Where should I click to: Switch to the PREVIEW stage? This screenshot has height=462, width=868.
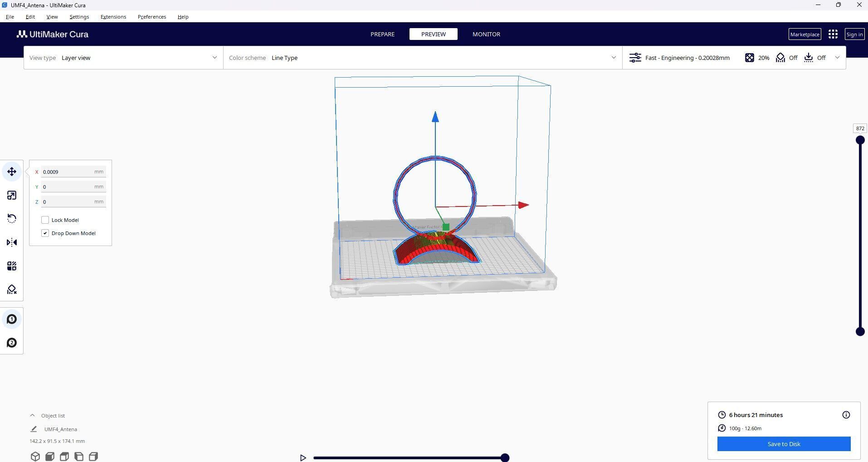[x=434, y=34]
